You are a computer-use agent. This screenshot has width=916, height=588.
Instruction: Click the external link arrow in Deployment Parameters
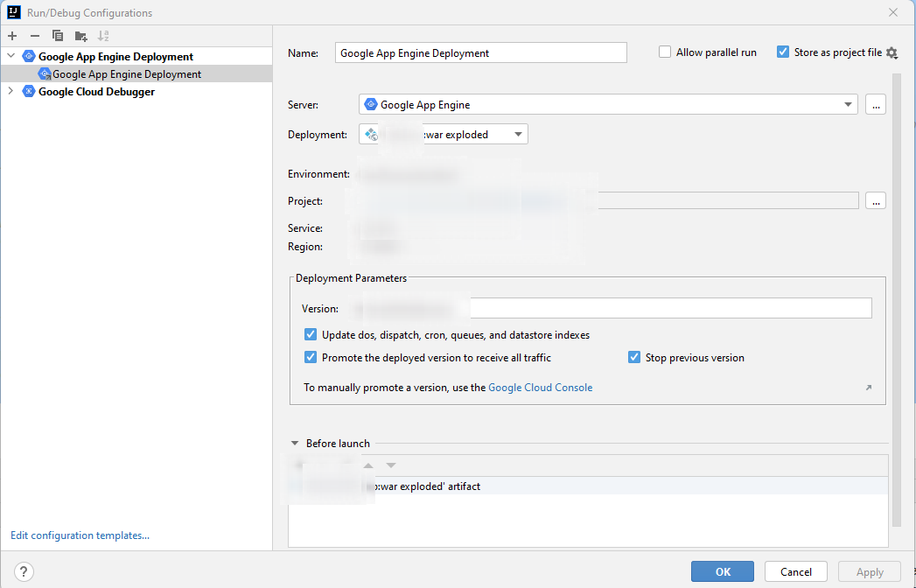[869, 388]
